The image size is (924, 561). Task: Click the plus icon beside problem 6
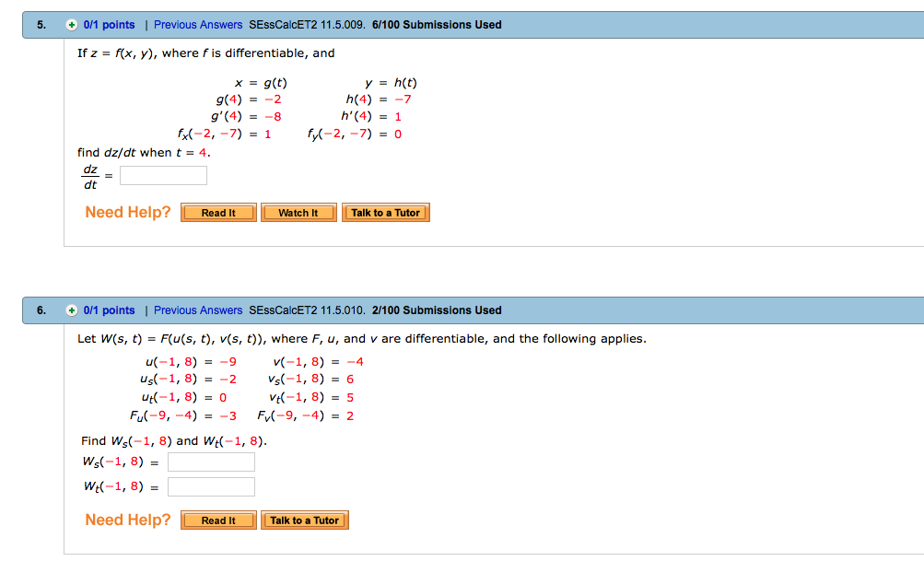70,310
